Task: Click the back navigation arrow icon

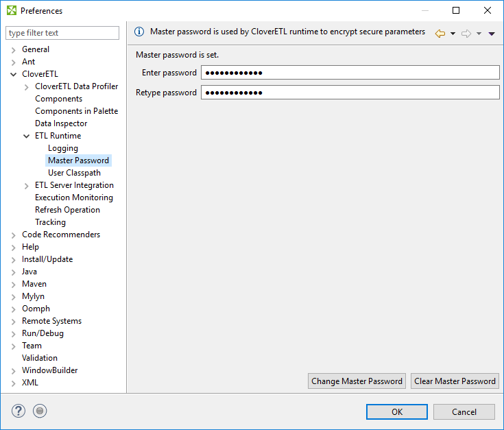Action: click(440, 33)
